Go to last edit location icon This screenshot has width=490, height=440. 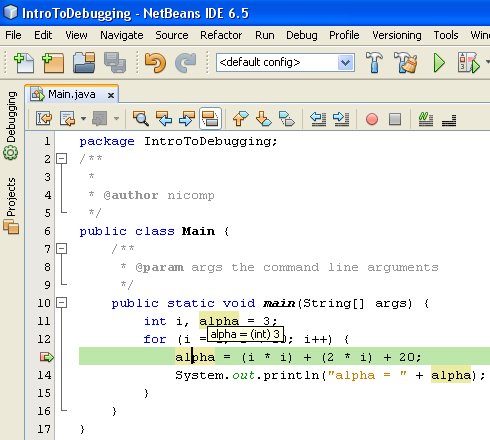[44, 119]
